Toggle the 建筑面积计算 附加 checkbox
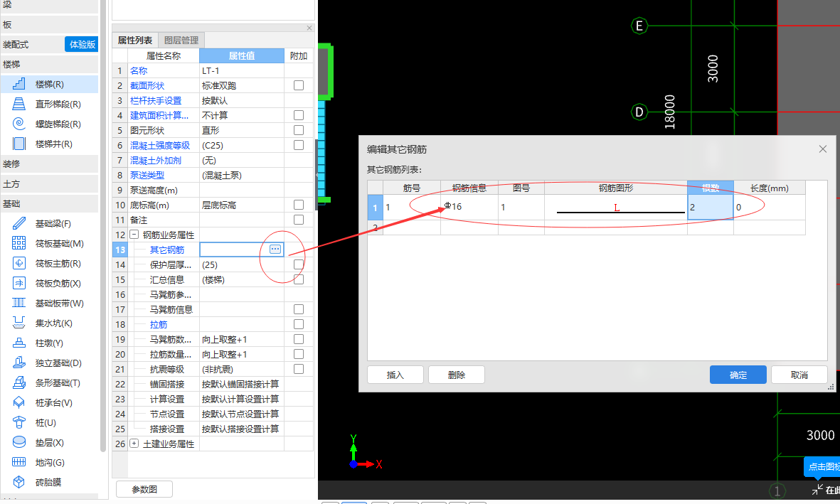This screenshot has width=840, height=504. tap(299, 115)
